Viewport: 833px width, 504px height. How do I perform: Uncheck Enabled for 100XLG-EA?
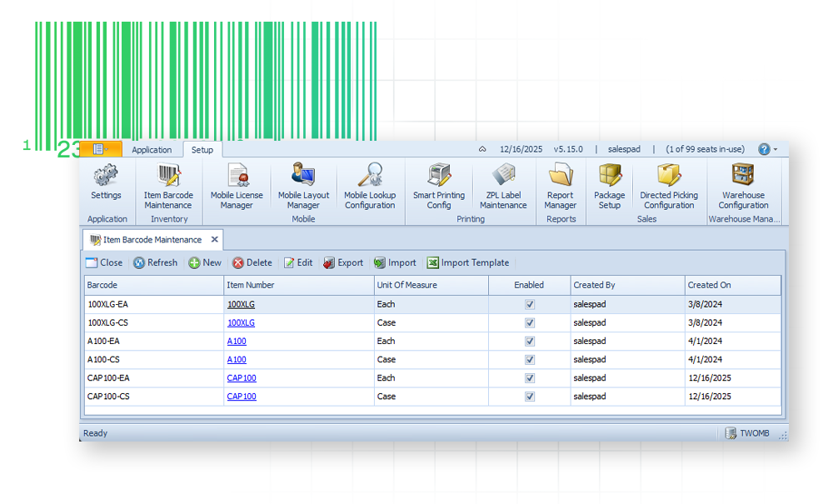[529, 304]
